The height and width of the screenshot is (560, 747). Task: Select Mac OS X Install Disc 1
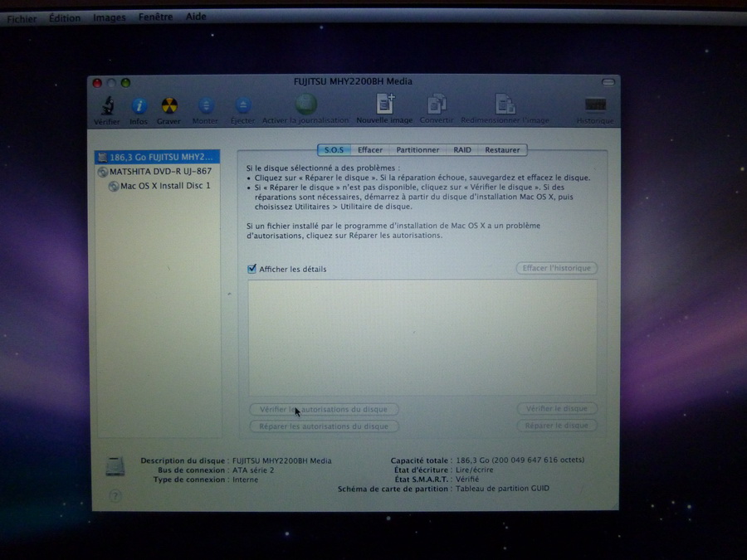[157, 186]
